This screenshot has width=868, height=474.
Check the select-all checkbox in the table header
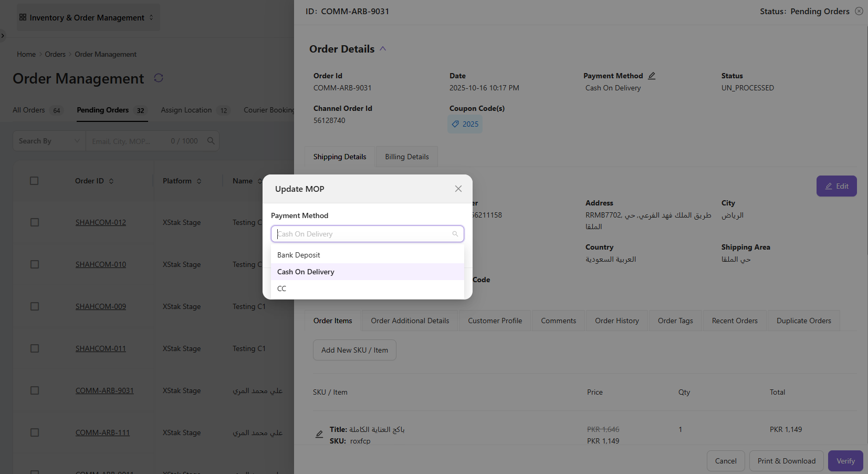click(x=35, y=181)
